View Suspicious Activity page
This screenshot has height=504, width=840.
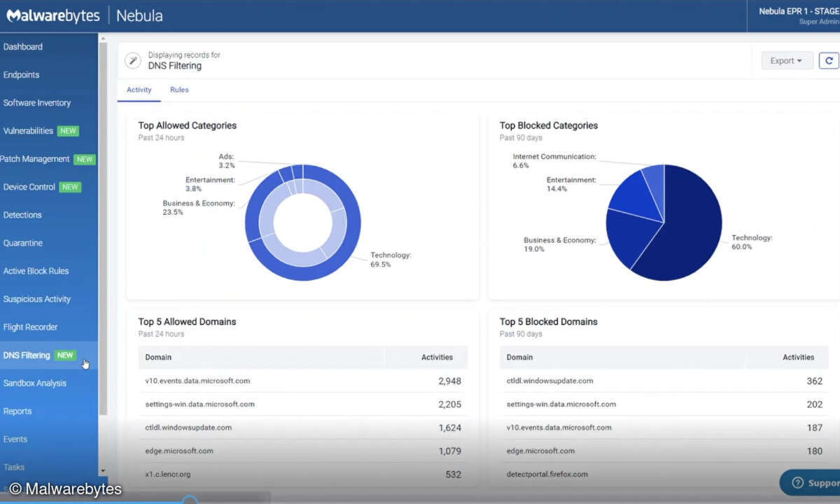(37, 299)
